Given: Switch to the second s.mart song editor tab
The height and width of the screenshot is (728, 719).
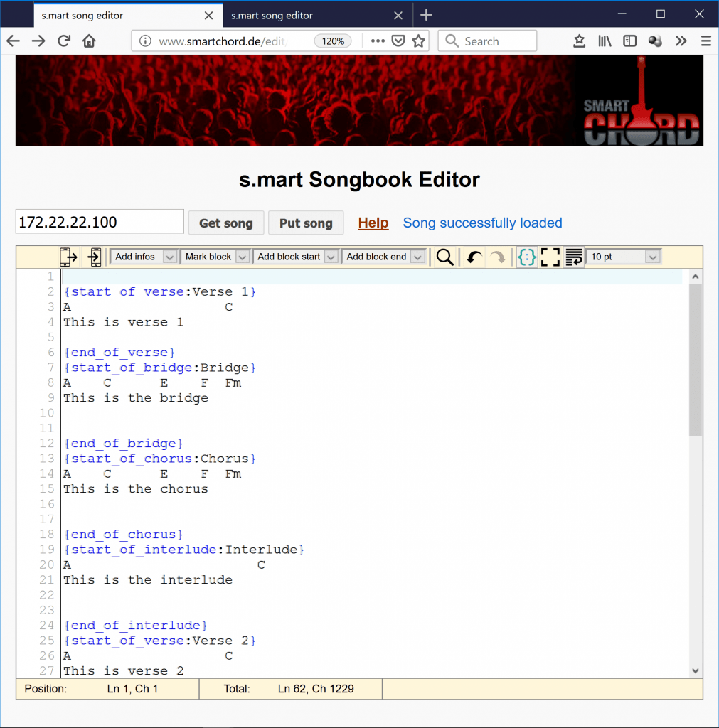Looking at the screenshot, I should 318,16.
